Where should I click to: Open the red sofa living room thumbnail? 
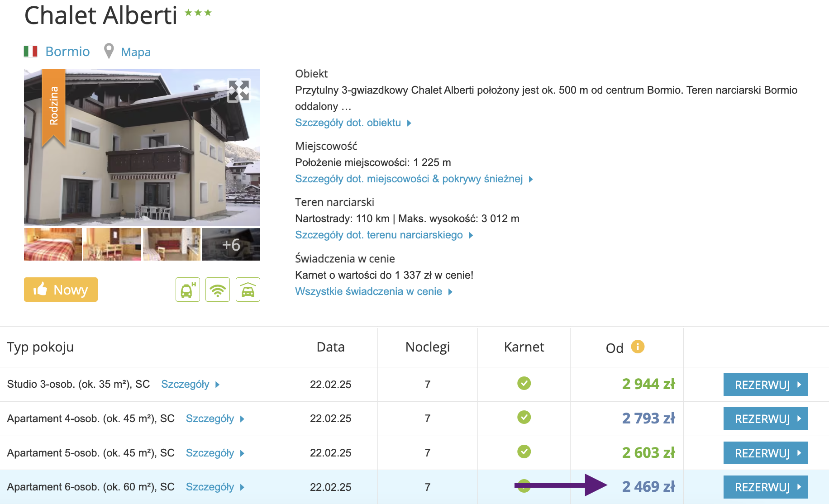click(172, 244)
